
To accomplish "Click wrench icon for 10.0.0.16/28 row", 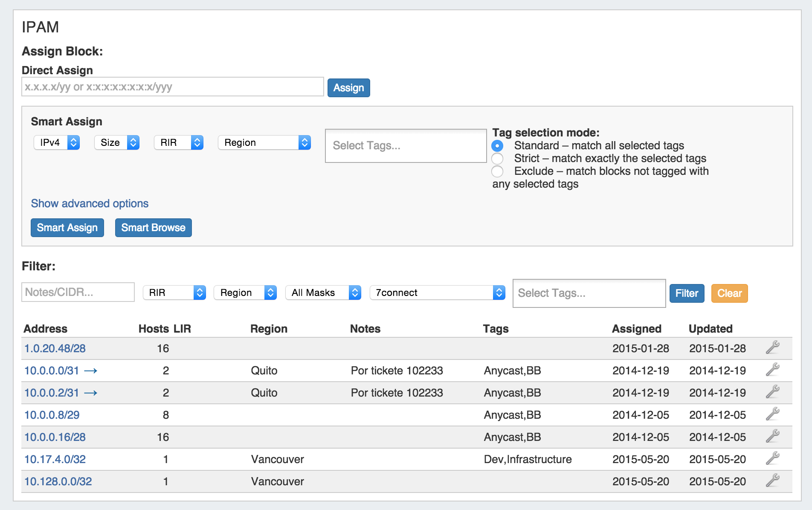I will (772, 436).
